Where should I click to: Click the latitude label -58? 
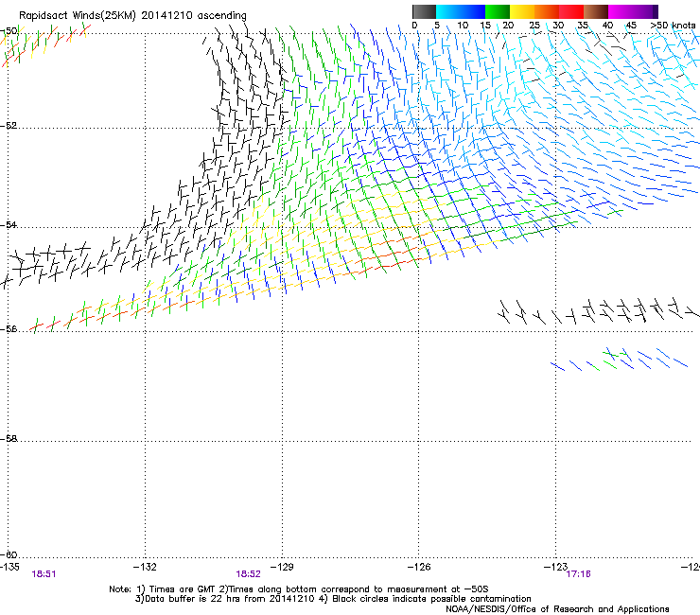9,439
